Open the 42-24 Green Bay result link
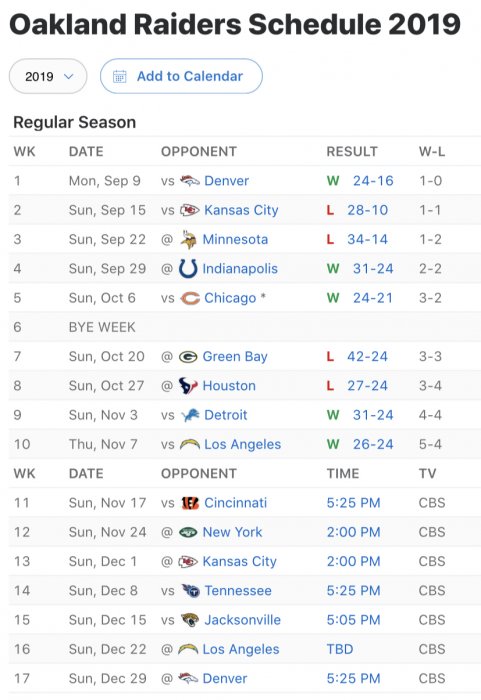The image size is (481, 700). 367,357
